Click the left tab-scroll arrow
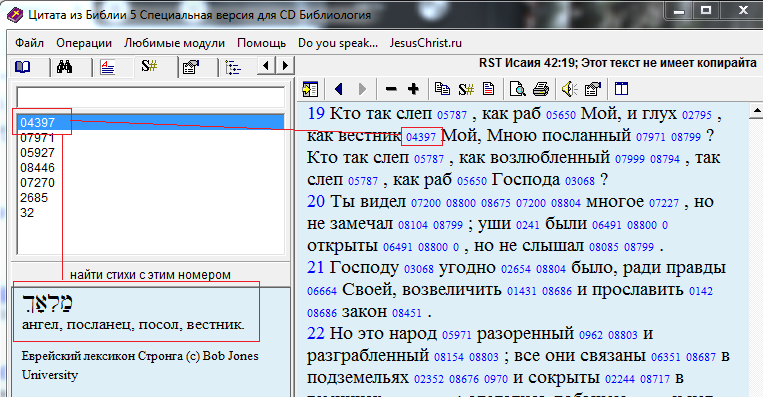The image size is (763, 397). pos(266,66)
